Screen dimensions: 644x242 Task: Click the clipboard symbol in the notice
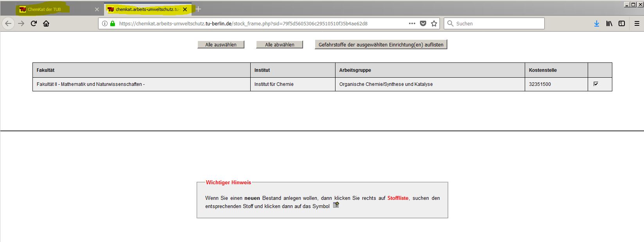(336, 205)
